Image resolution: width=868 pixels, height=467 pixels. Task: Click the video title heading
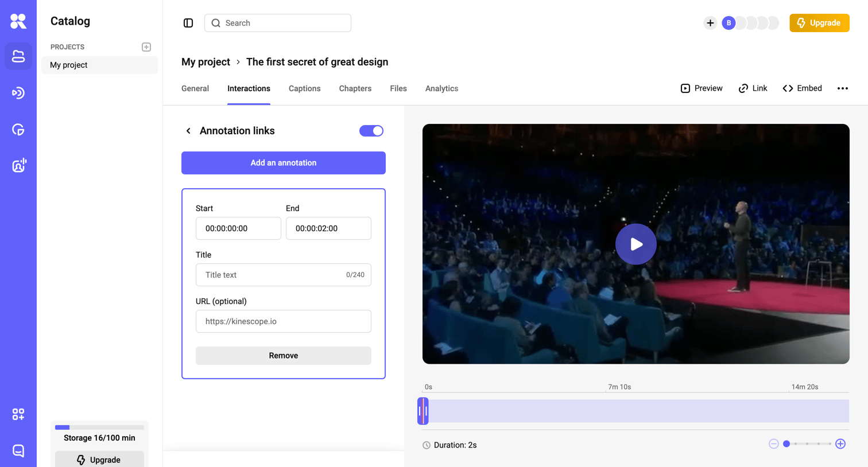pyautogui.click(x=317, y=62)
